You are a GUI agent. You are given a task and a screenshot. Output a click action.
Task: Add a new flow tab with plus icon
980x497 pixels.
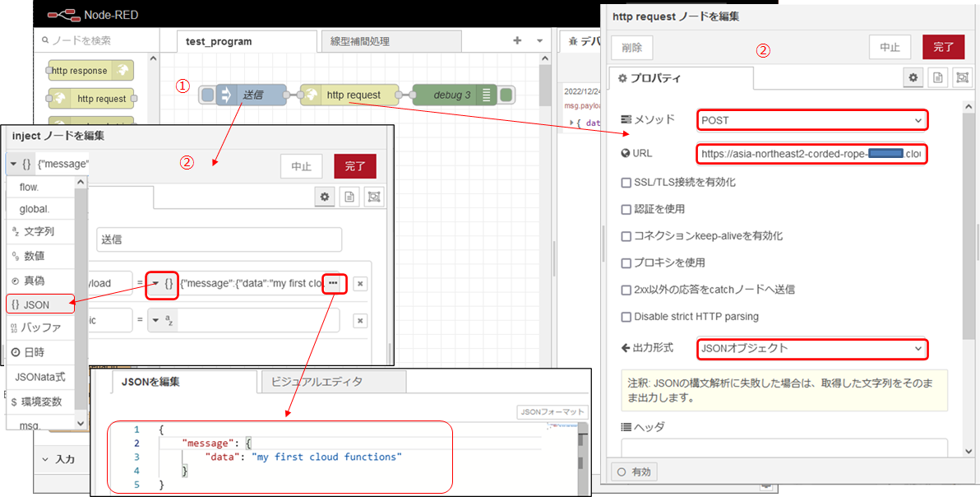[x=517, y=40]
